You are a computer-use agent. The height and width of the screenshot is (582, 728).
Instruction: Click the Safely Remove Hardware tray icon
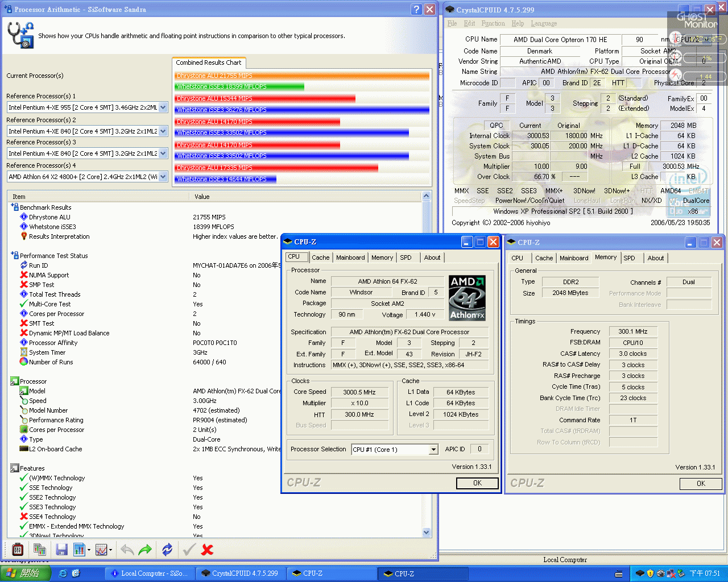pyautogui.click(x=680, y=573)
